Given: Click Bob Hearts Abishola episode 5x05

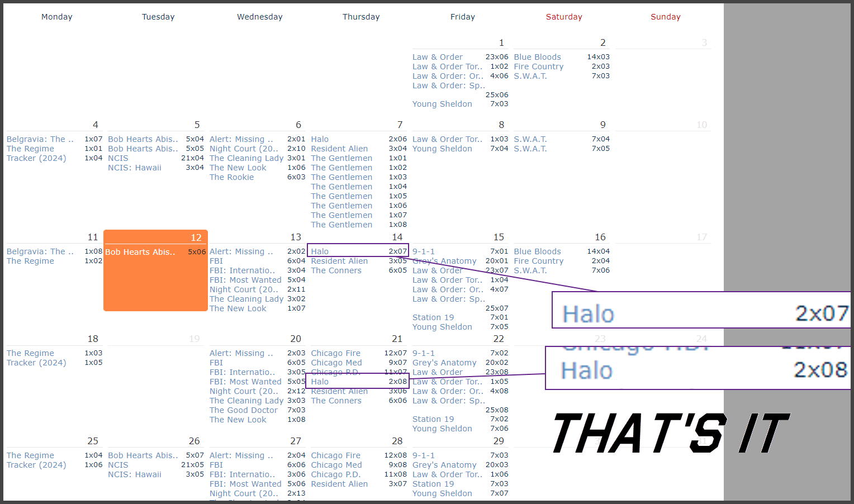Looking at the screenshot, I should 143,149.
